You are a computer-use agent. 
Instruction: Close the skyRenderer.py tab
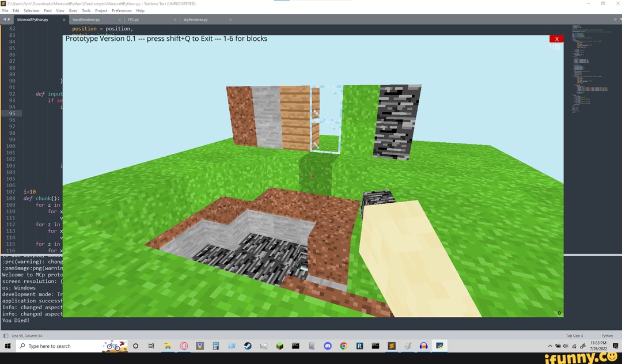[230, 20]
